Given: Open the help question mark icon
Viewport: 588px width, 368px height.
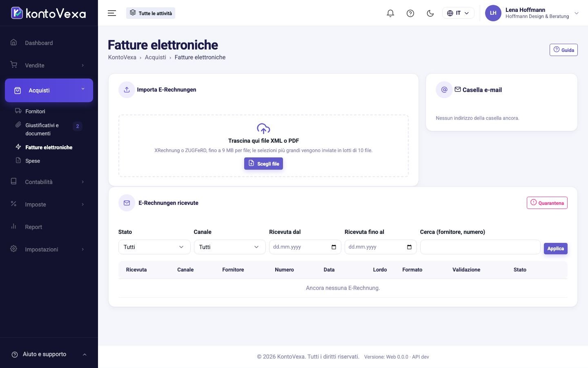Looking at the screenshot, I should tap(410, 13).
